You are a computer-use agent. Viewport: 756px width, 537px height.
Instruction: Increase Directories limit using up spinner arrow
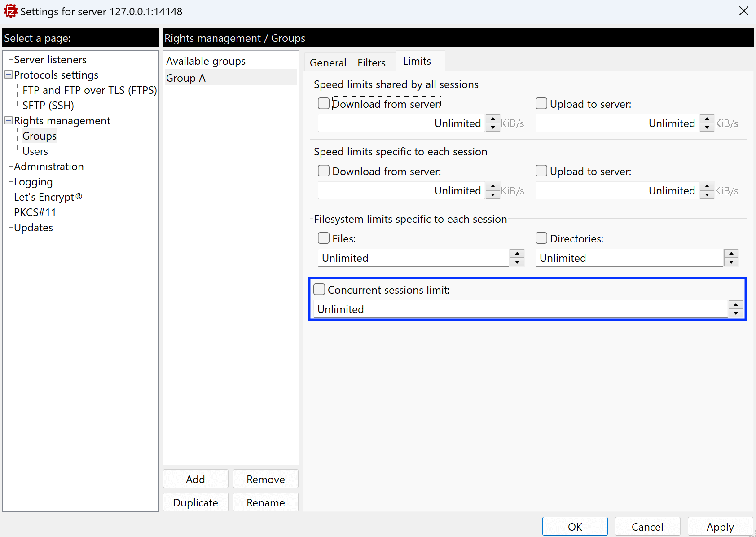(731, 254)
